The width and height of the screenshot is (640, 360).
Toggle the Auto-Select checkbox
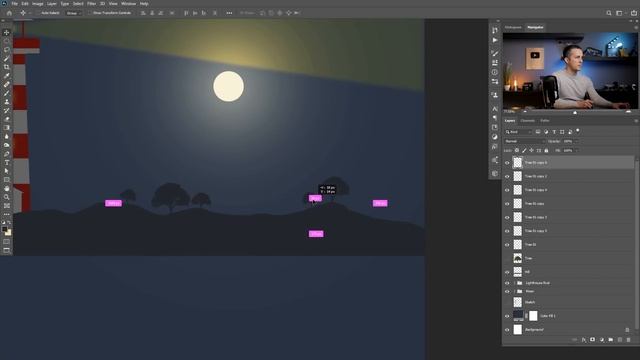pyautogui.click(x=38, y=13)
